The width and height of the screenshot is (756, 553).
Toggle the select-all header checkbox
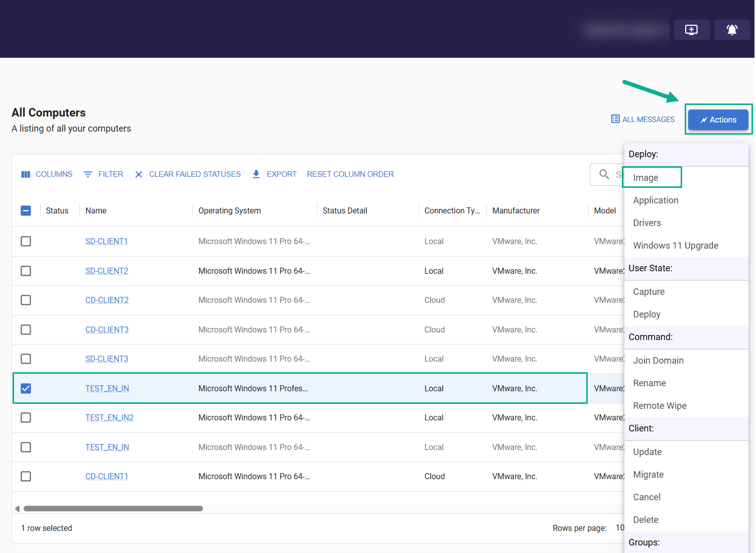26,210
